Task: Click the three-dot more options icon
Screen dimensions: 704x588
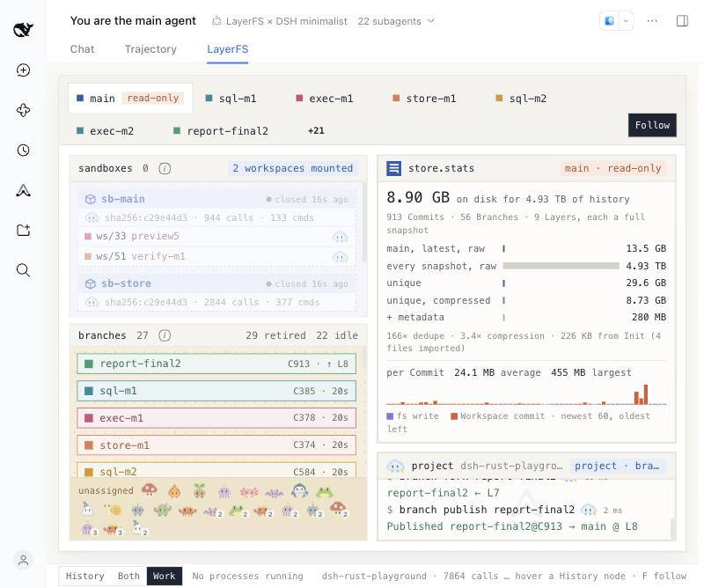Action: click(x=652, y=20)
